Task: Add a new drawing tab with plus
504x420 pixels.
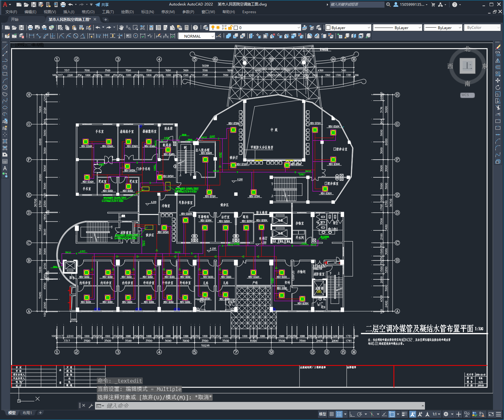Action: coord(106,19)
